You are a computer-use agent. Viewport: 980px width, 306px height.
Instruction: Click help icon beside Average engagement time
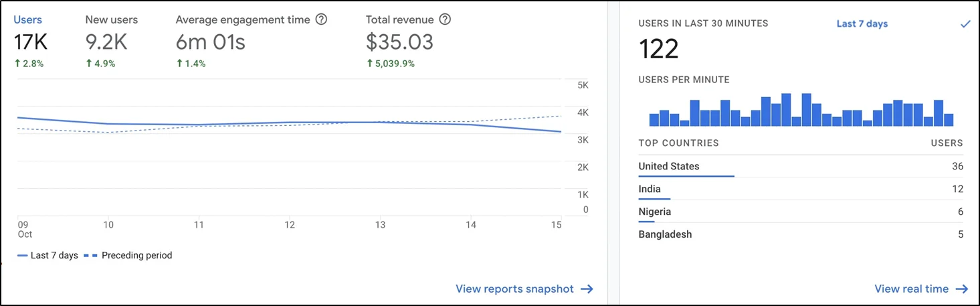(x=321, y=19)
